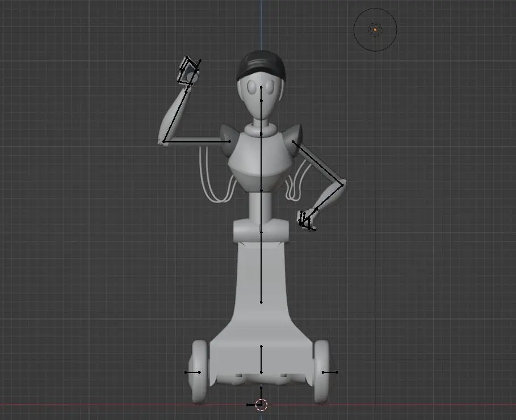Select the finger bones of the lowered hand
516x420 pixels.
306,221
